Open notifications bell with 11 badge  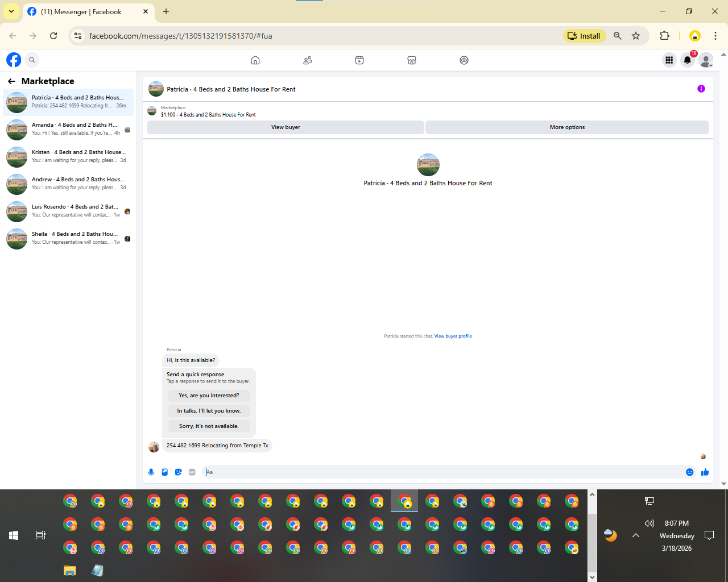click(x=688, y=60)
